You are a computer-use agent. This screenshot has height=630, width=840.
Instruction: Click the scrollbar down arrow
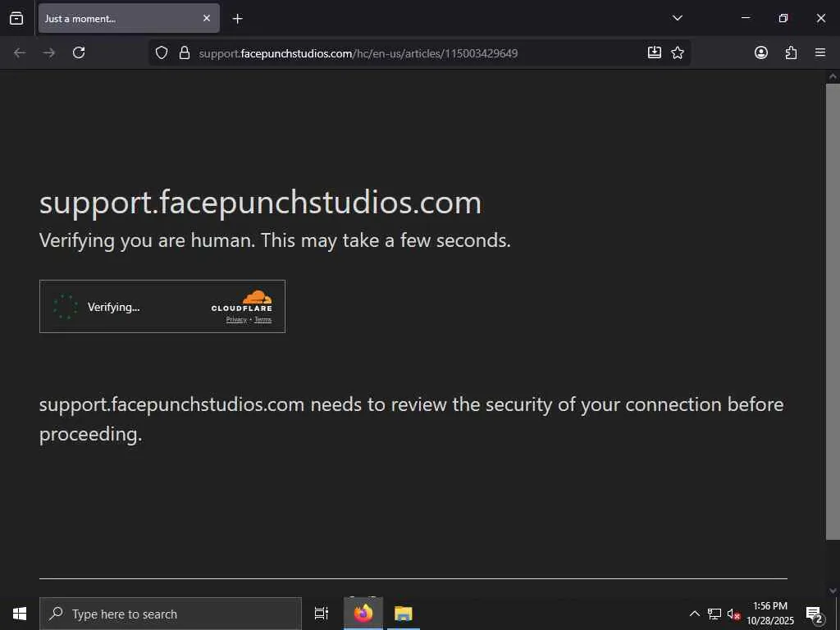(x=833, y=591)
